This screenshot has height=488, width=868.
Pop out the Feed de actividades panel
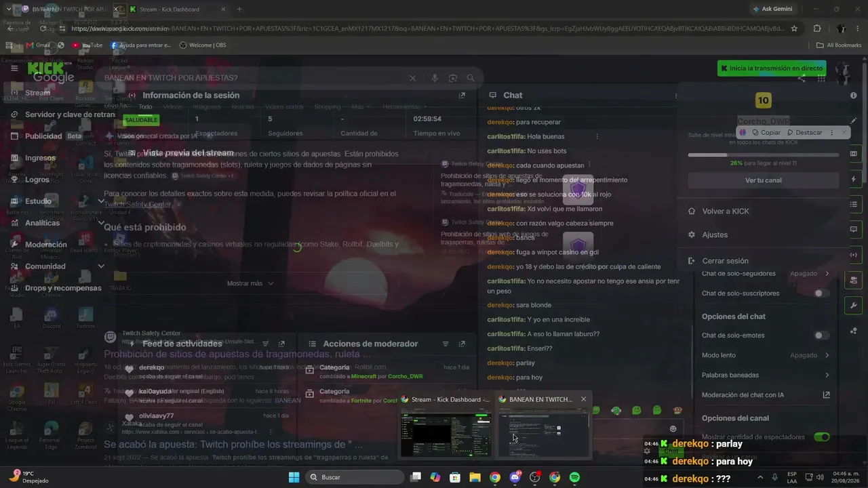(x=282, y=344)
